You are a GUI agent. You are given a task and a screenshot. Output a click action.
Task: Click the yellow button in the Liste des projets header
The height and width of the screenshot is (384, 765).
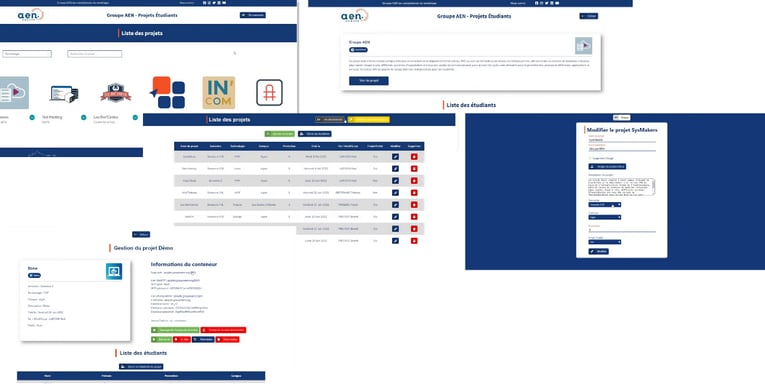(368, 120)
